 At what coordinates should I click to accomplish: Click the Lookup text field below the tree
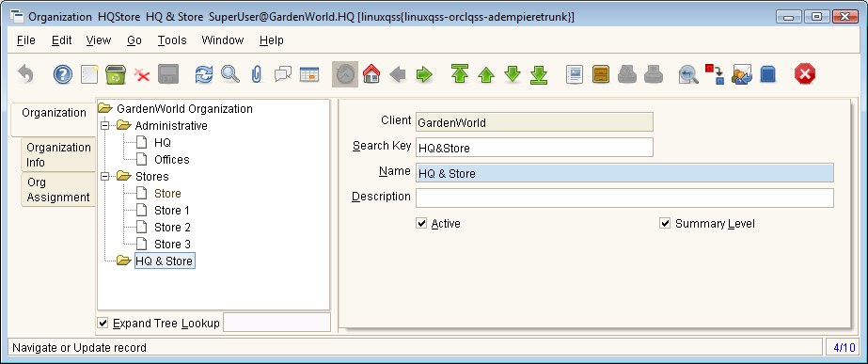(276, 323)
